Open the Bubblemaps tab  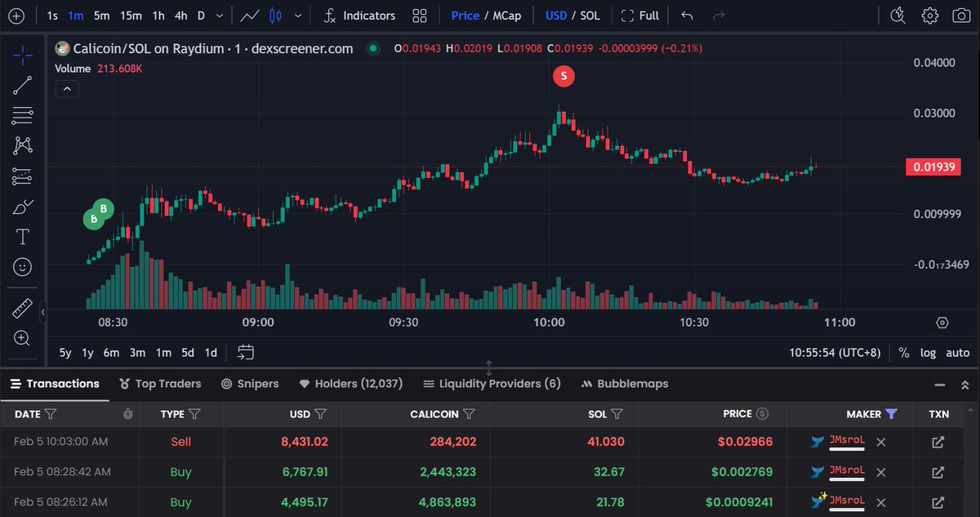pyautogui.click(x=624, y=384)
